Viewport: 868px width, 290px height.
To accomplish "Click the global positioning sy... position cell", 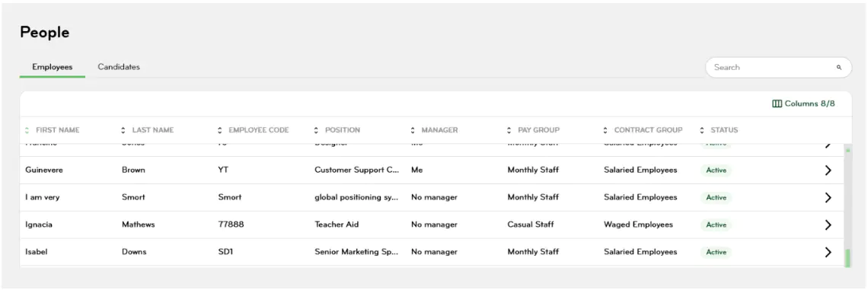I will [357, 197].
